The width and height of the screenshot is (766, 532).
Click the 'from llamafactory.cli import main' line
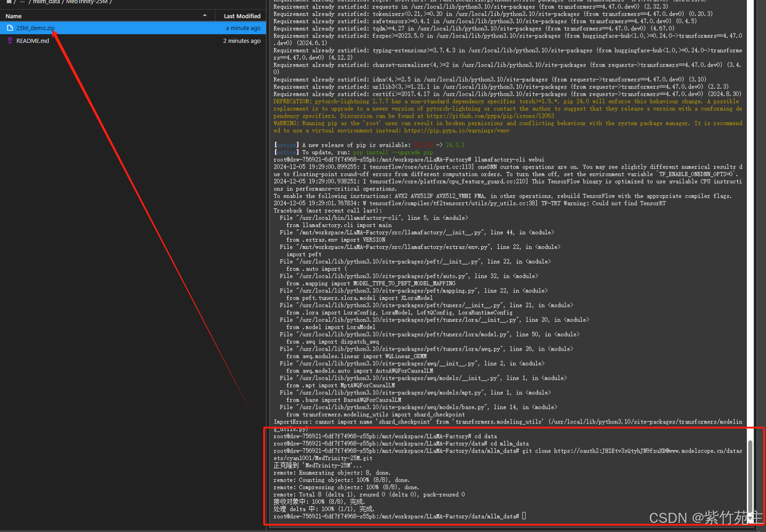coord(339,225)
